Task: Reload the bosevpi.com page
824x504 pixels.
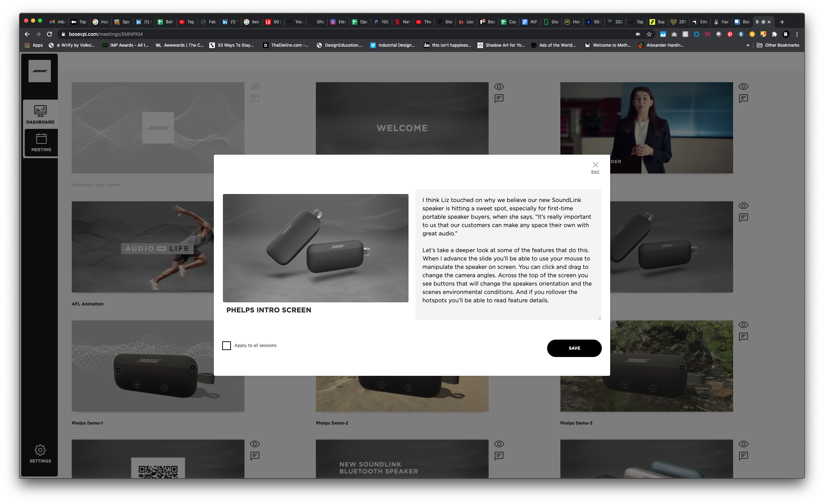Action: pos(49,34)
